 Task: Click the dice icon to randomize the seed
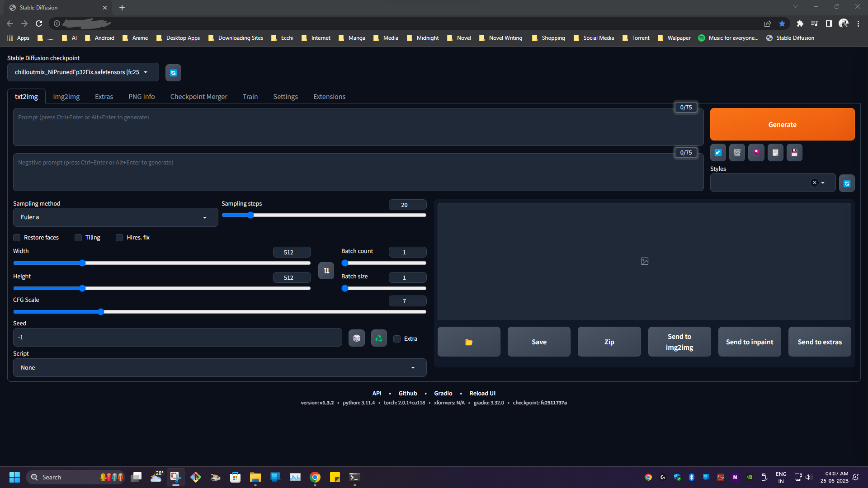tap(356, 338)
